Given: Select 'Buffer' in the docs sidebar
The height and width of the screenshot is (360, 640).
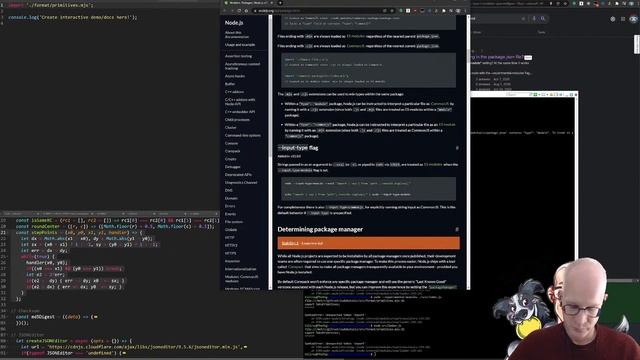Looking at the screenshot, I should [x=230, y=84].
